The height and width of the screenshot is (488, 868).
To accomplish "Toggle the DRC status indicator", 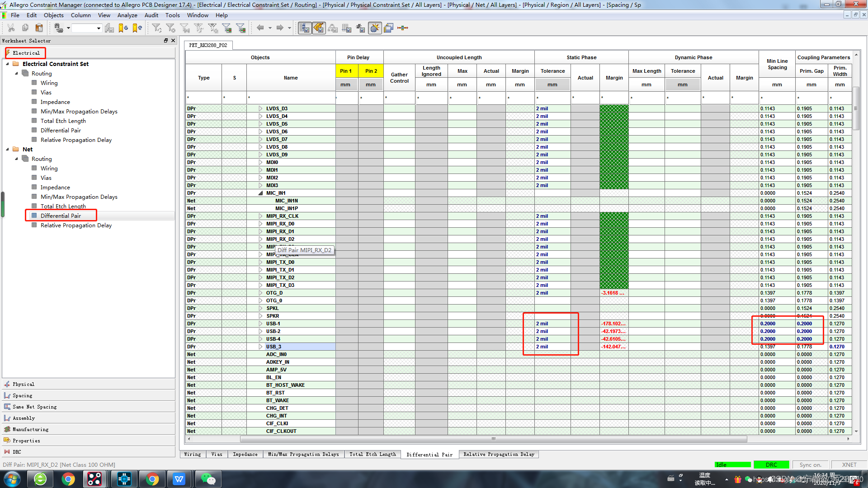I will [x=771, y=465].
